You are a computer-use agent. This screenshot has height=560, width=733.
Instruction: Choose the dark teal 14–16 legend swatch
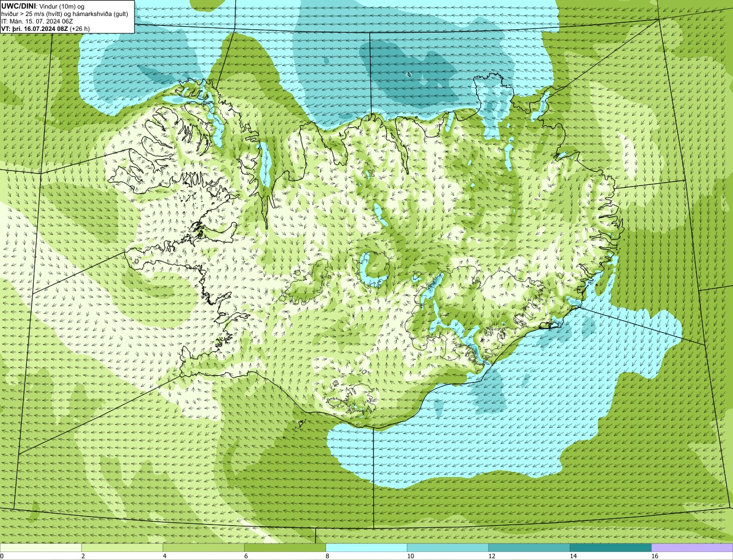610,548
